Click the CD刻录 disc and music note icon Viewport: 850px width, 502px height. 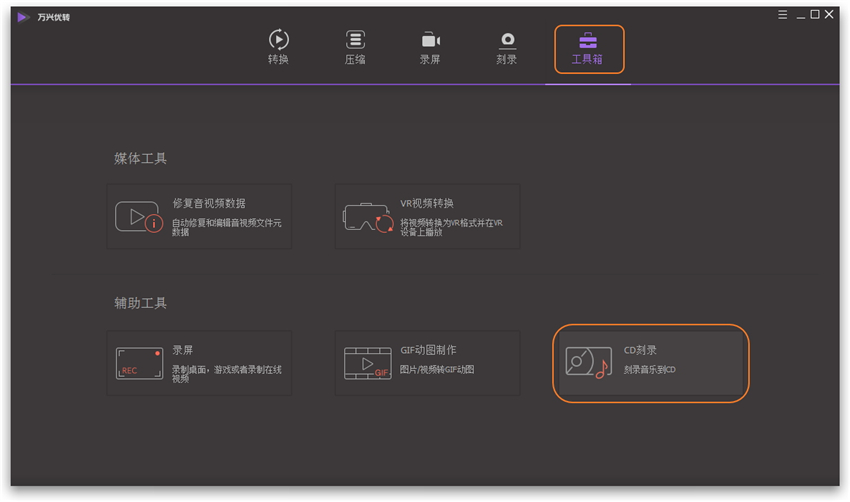(588, 362)
